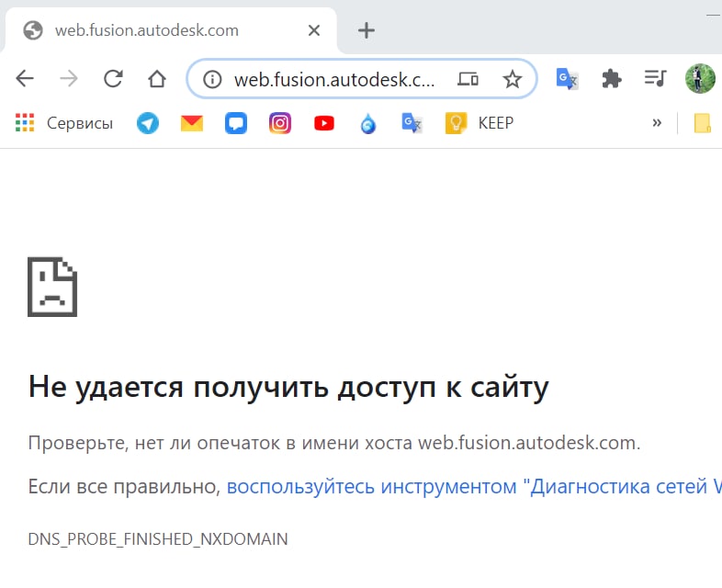Open Сервисы apps shortcut
Viewport: 722px width, 588px height.
(64, 123)
